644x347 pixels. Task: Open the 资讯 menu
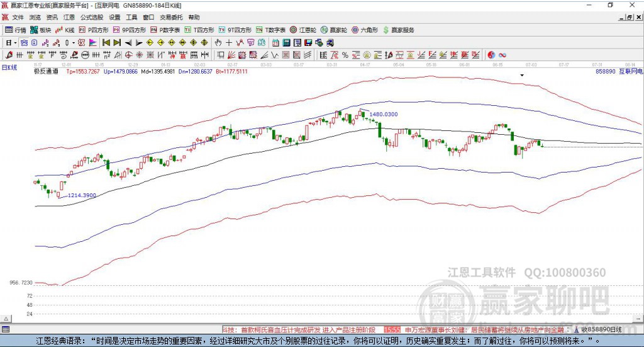[52, 17]
